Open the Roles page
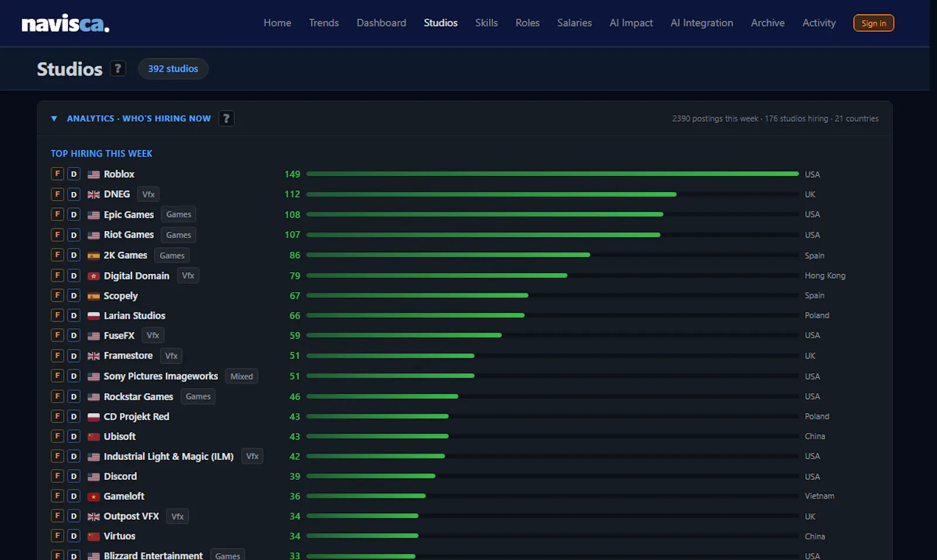This screenshot has width=937, height=560. click(x=527, y=23)
